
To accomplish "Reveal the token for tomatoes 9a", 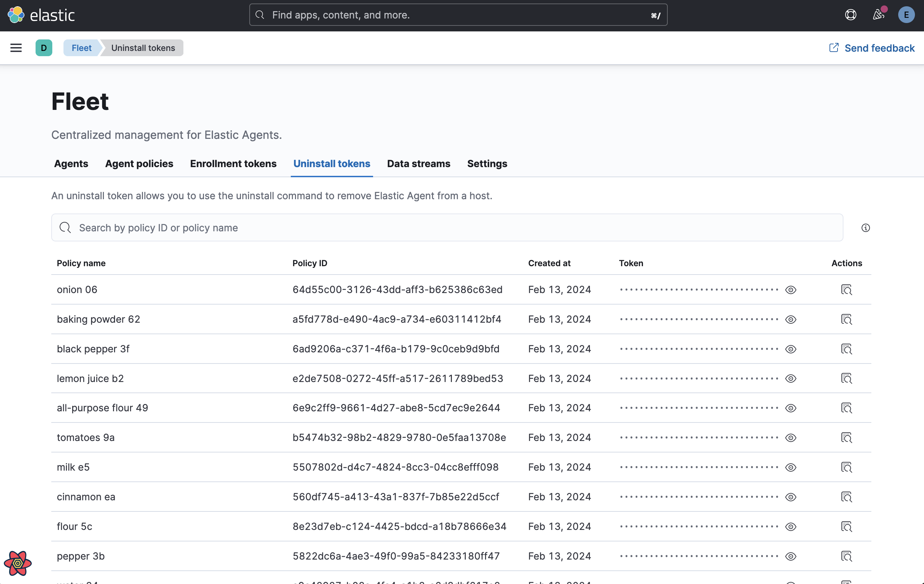I will [790, 437].
